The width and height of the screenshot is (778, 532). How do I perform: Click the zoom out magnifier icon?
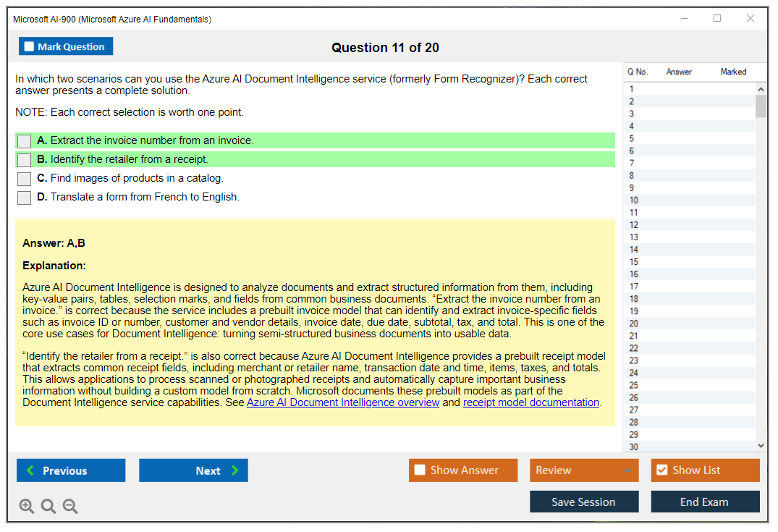(x=70, y=506)
